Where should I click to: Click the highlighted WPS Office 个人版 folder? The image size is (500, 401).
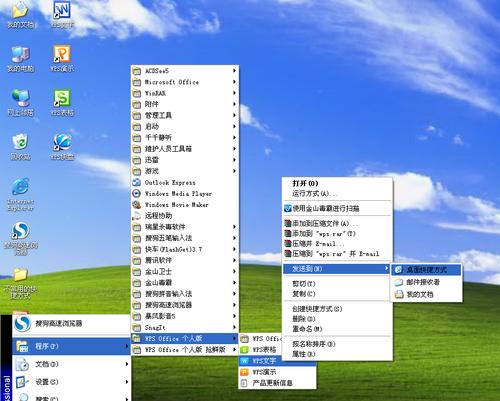[x=185, y=339]
